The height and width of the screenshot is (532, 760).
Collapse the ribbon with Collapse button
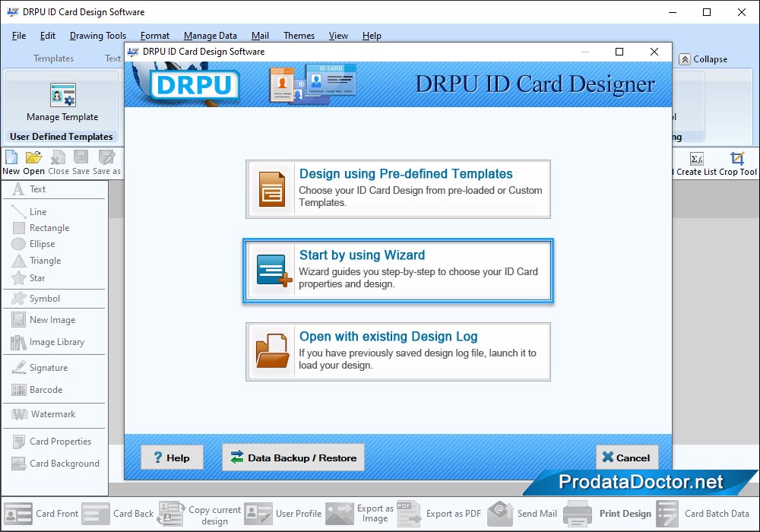pyautogui.click(x=703, y=59)
